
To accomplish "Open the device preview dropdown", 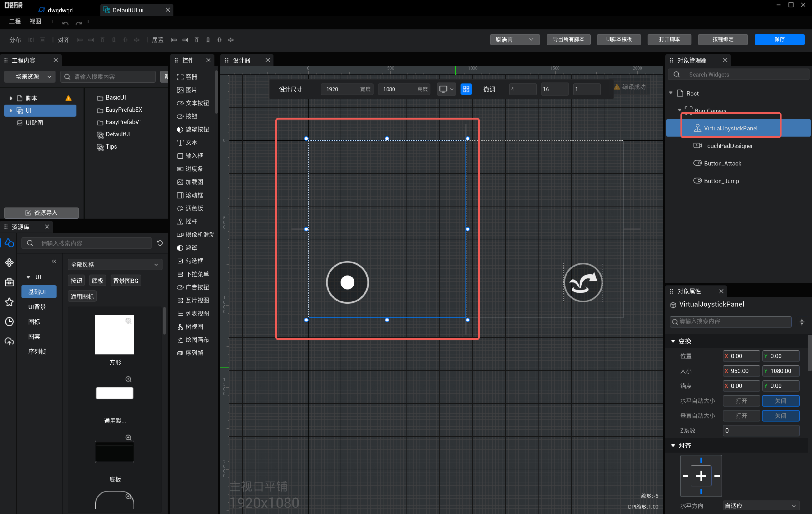I will (x=446, y=89).
